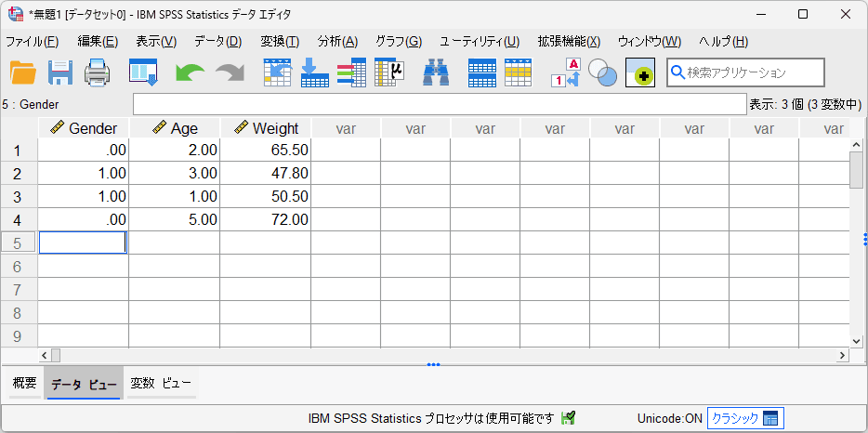
Task: Click the Weight cell with 50.50
Action: click(266, 197)
